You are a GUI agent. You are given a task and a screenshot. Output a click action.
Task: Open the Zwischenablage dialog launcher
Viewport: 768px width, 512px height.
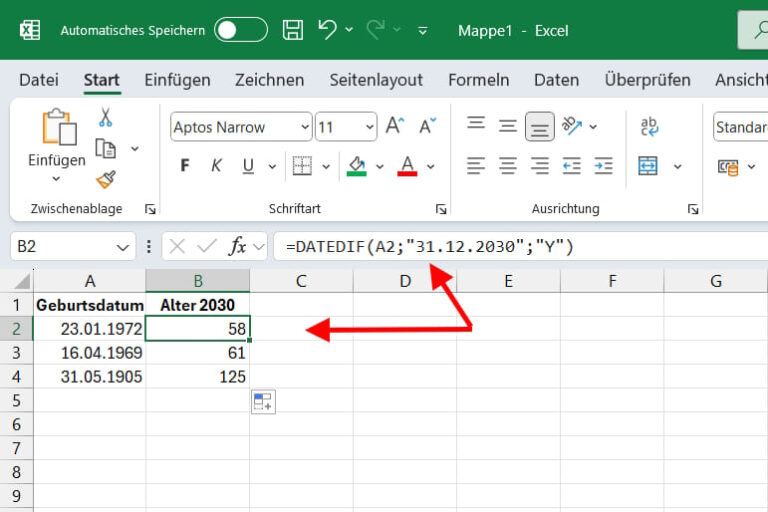coord(150,210)
